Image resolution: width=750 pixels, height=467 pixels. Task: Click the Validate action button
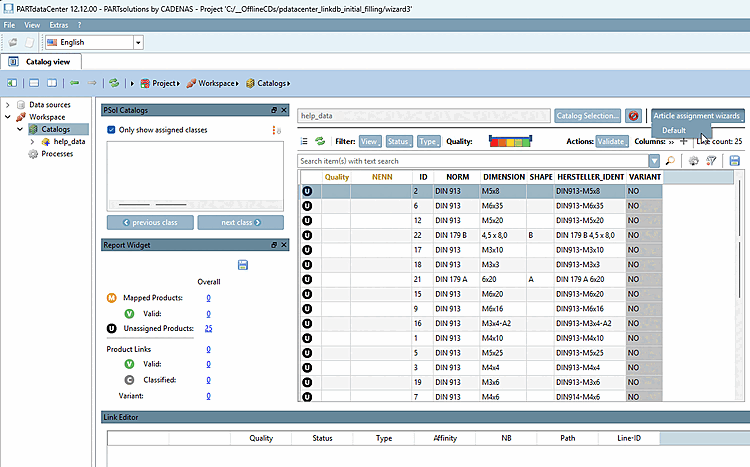pyautogui.click(x=612, y=141)
